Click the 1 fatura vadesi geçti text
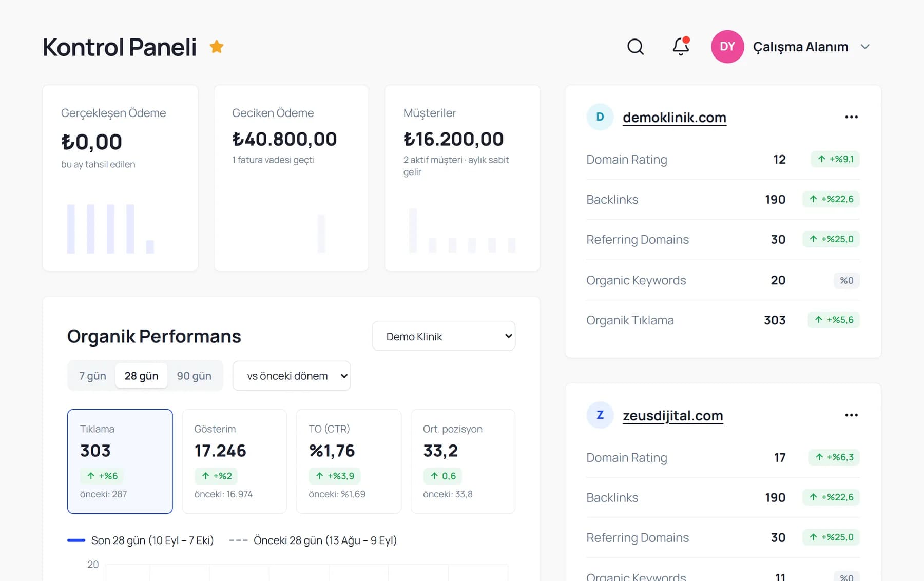The width and height of the screenshot is (924, 581). [x=273, y=160]
